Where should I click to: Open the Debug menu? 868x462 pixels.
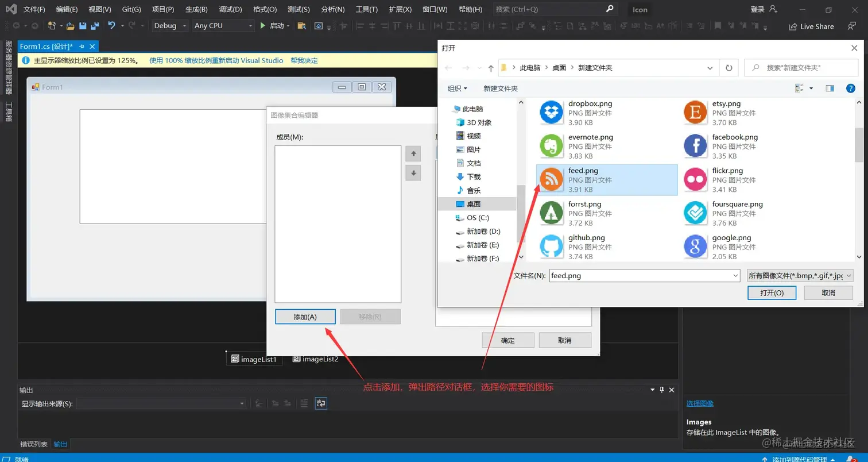tap(230, 10)
